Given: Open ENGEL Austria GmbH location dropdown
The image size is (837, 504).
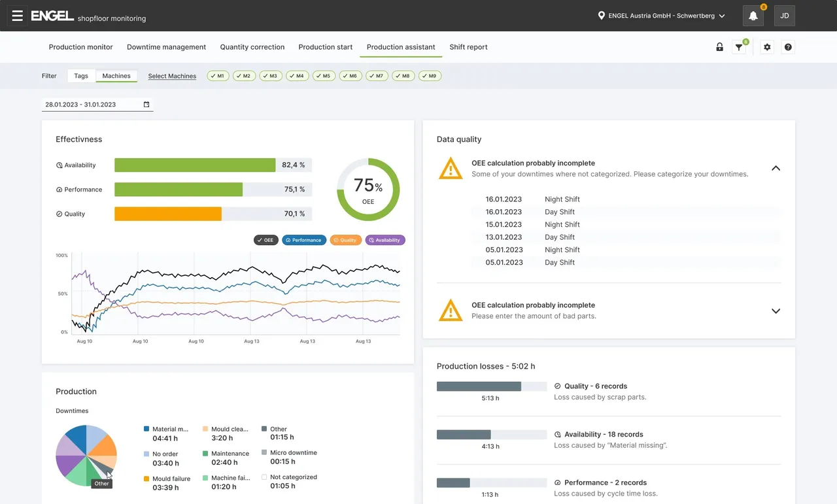Looking at the screenshot, I should (662, 16).
